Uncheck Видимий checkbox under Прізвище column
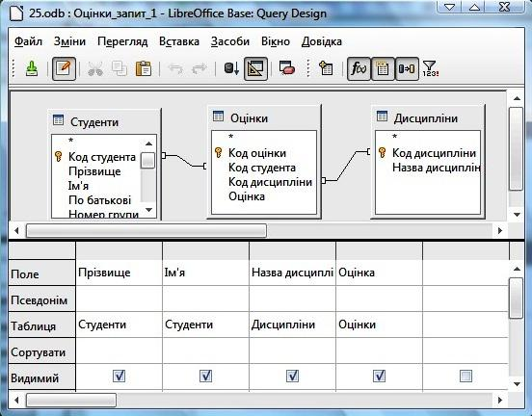532x416 pixels. tap(120, 376)
